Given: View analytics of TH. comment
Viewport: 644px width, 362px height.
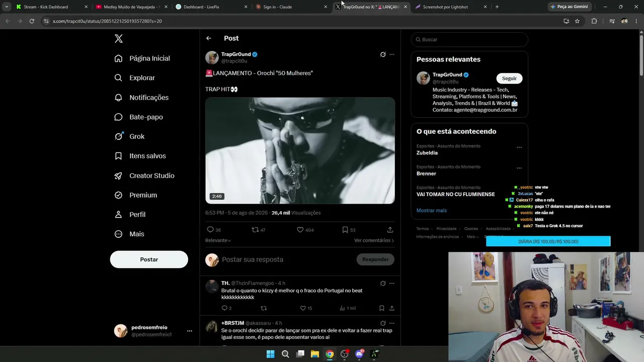Looking at the screenshot, I should click(x=348, y=308).
